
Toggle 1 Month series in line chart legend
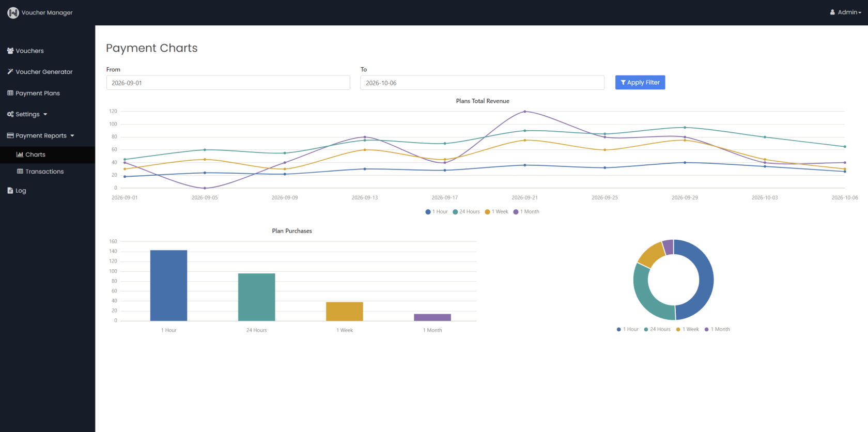click(x=526, y=212)
